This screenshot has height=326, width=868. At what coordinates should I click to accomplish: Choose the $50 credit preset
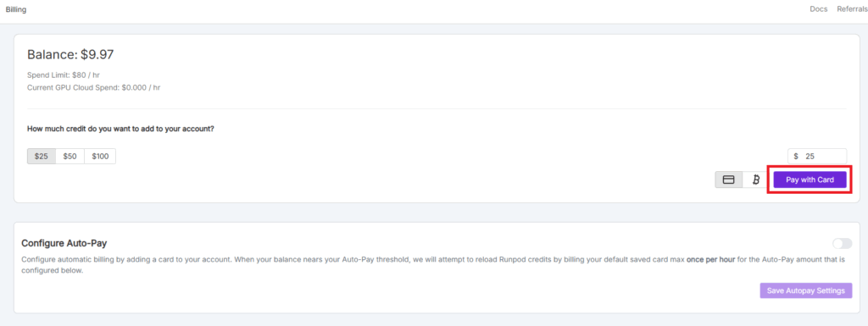pyautogui.click(x=70, y=157)
